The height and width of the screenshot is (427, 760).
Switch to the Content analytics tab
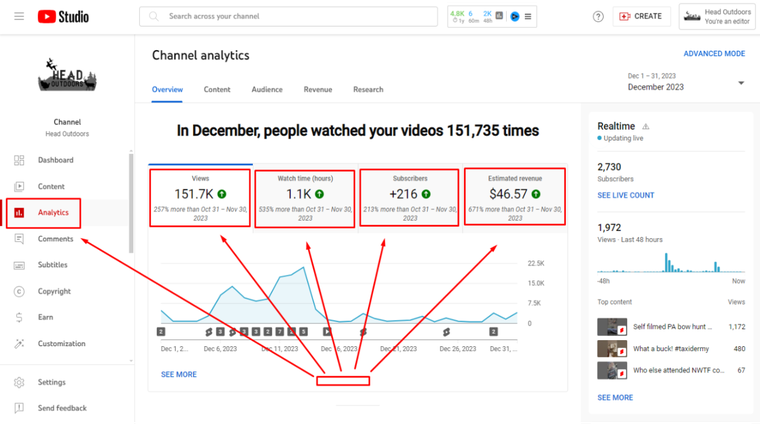coord(217,89)
